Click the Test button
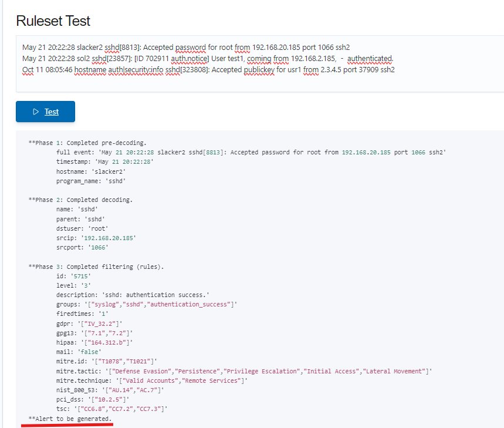504x428 pixels. coord(45,112)
